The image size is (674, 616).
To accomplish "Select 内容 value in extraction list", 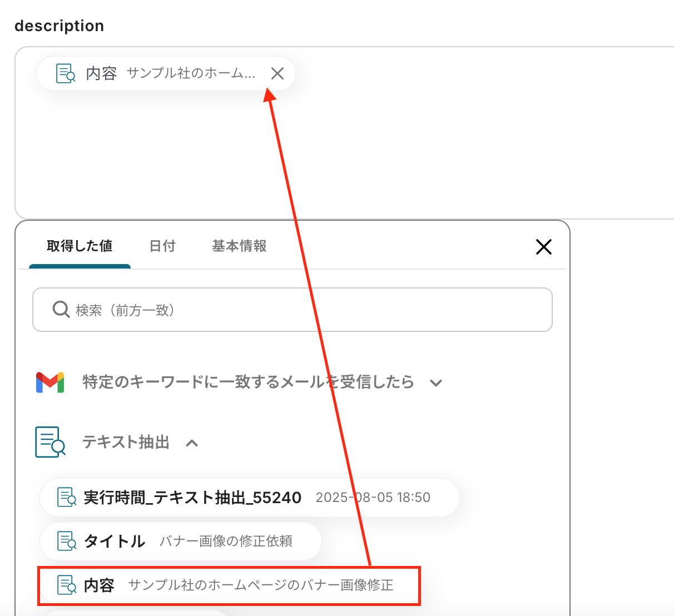I will tap(229, 585).
